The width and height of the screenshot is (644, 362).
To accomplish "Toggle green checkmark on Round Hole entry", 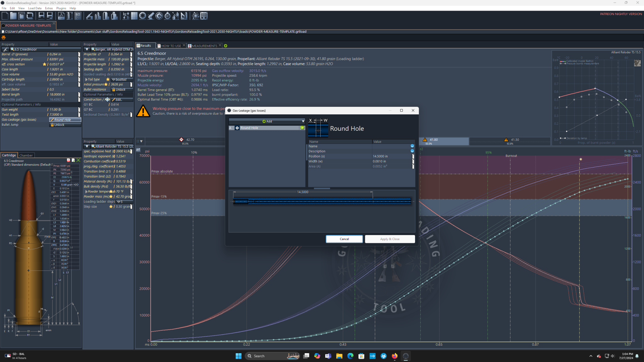I will pyautogui.click(x=302, y=128).
